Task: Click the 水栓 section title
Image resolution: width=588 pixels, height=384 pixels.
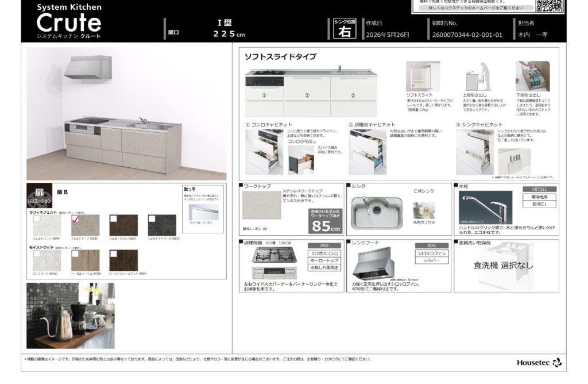Action: [x=463, y=186]
